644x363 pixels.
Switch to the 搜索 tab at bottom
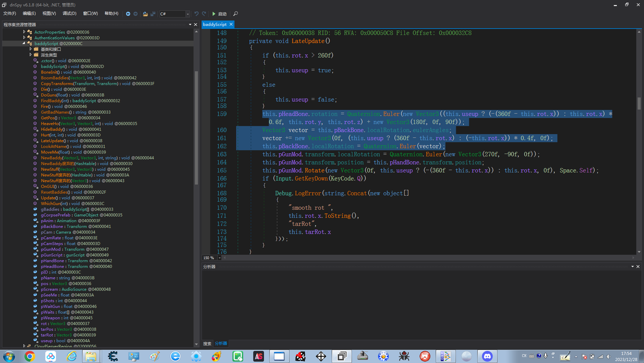point(207,344)
